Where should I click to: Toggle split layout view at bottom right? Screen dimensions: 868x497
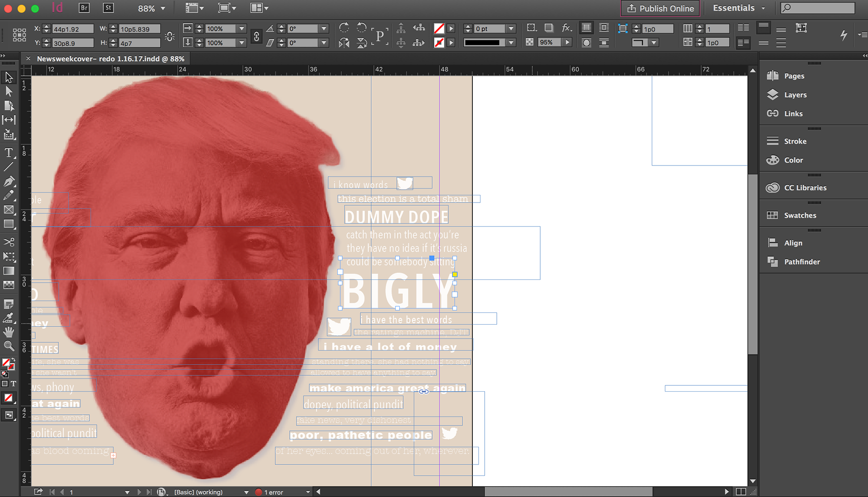[741, 492]
